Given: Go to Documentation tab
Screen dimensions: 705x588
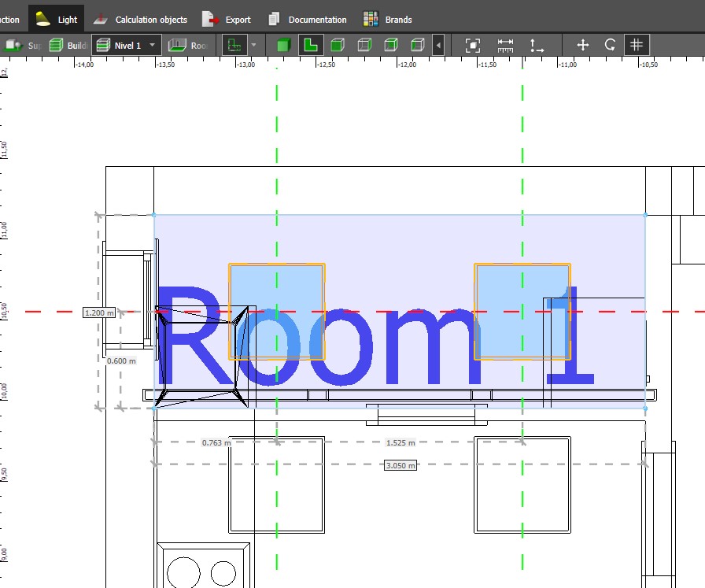Looking at the screenshot, I should pos(307,19).
